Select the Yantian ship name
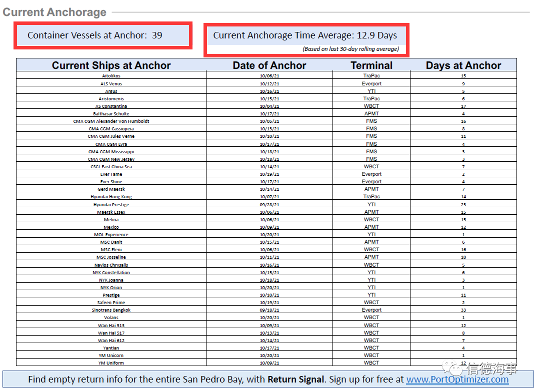The height and width of the screenshot is (392, 535). (x=111, y=348)
